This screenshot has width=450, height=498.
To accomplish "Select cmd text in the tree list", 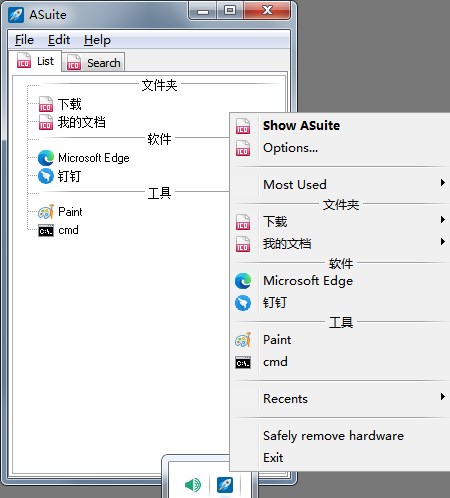I will [x=68, y=230].
